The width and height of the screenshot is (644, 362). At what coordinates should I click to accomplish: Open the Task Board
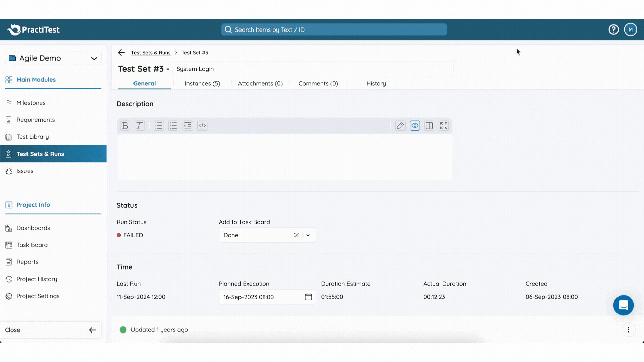[32, 245]
